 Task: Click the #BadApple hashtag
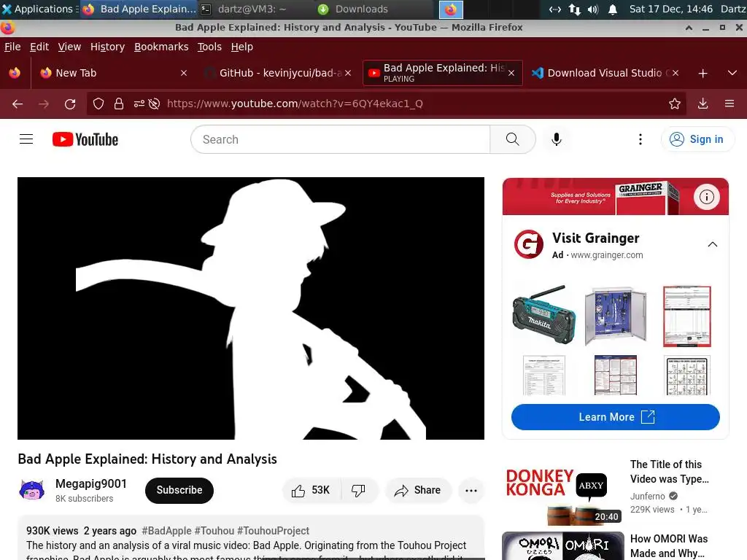[x=167, y=531]
